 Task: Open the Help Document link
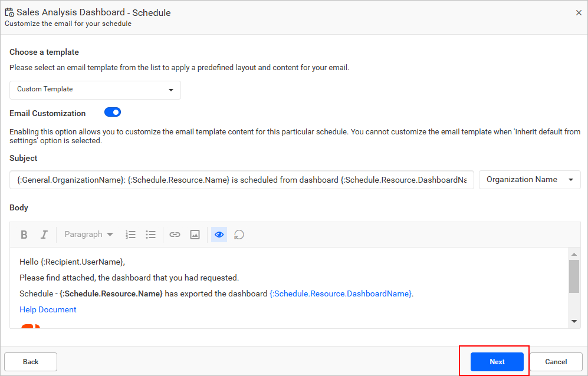pyautogui.click(x=47, y=309)
